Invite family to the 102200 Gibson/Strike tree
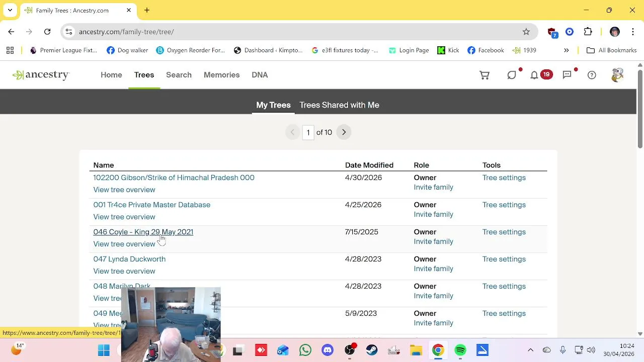The height and width of the screenshot is (362, 644). click(x=433, y=187)
